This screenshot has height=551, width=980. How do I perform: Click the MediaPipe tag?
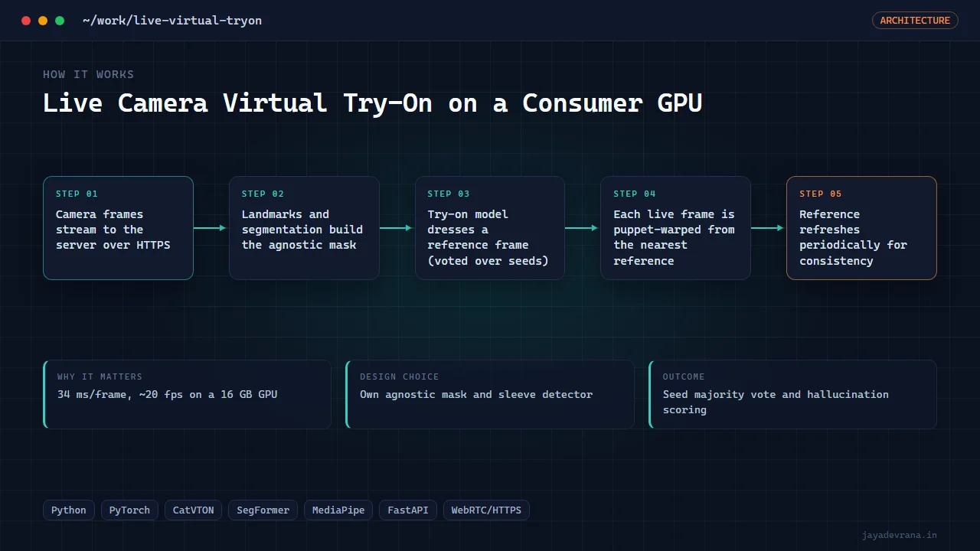click(x=338, y=510)
